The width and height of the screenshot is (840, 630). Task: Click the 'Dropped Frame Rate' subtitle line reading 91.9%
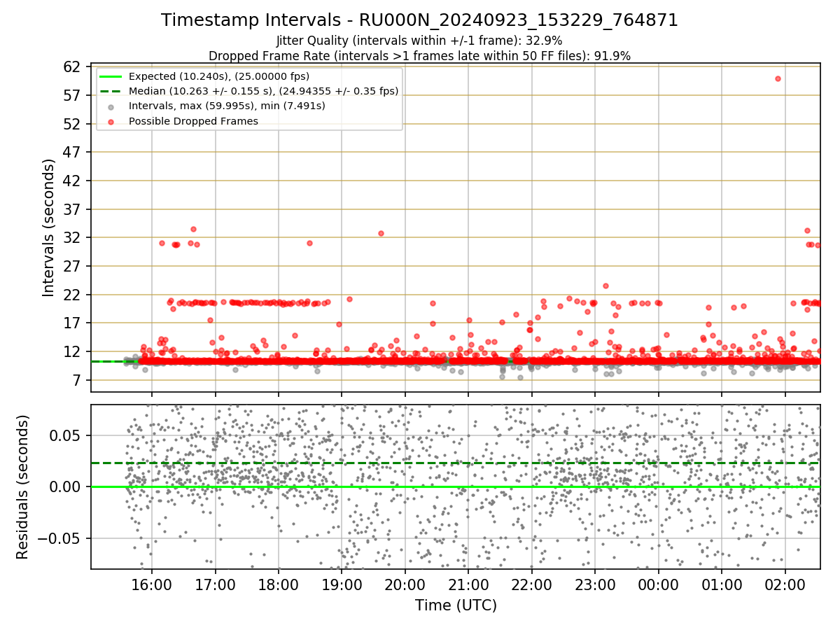[419, 56]
